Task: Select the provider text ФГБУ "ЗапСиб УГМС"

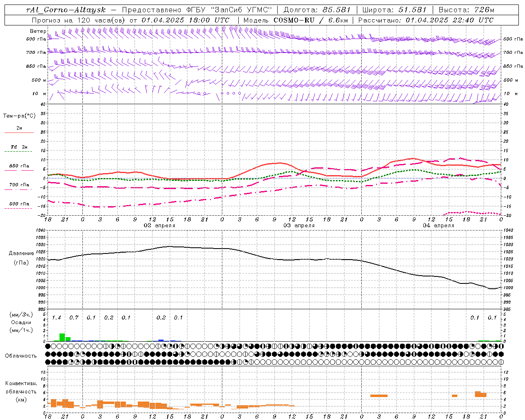Action: coord(228,10)
